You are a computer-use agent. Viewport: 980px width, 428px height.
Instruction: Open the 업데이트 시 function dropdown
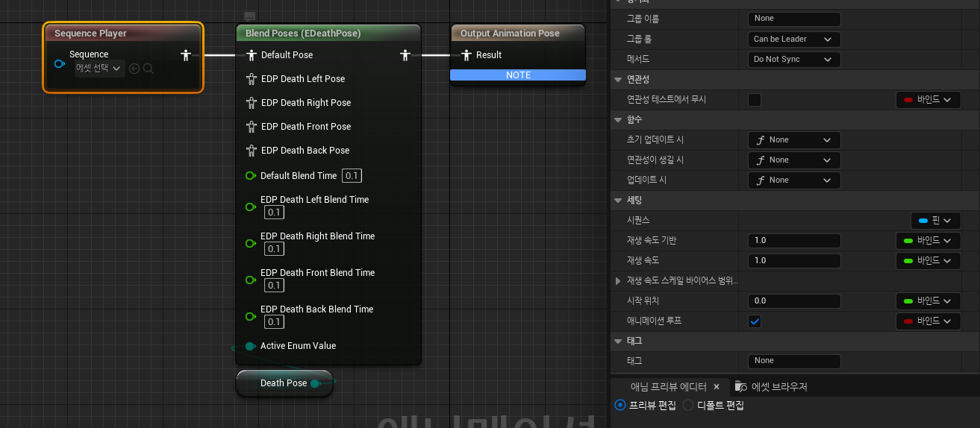coord(794,180)
